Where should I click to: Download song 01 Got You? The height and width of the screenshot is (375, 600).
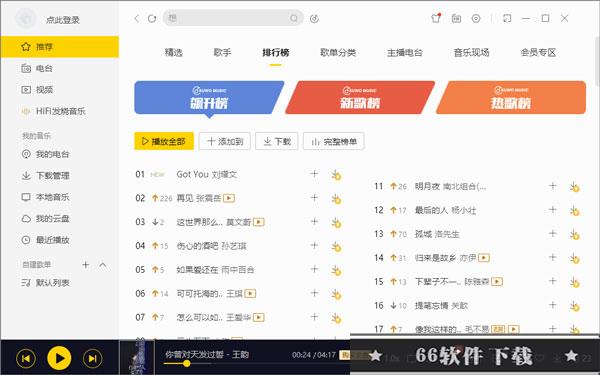coord(336,175)
